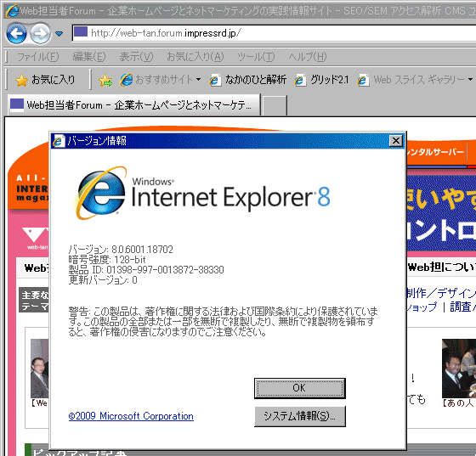Click the Internet Explorer 8 logo

tap(201, 193)
